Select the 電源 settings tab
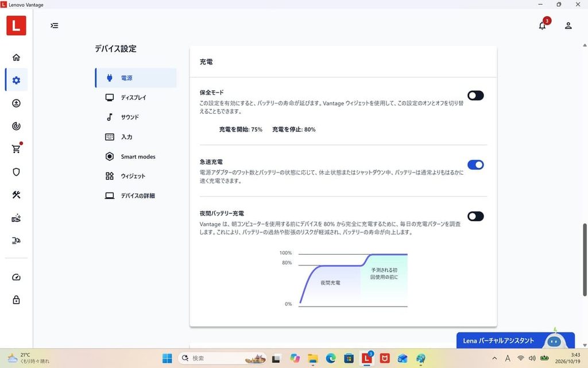 (x=136, y=78)
